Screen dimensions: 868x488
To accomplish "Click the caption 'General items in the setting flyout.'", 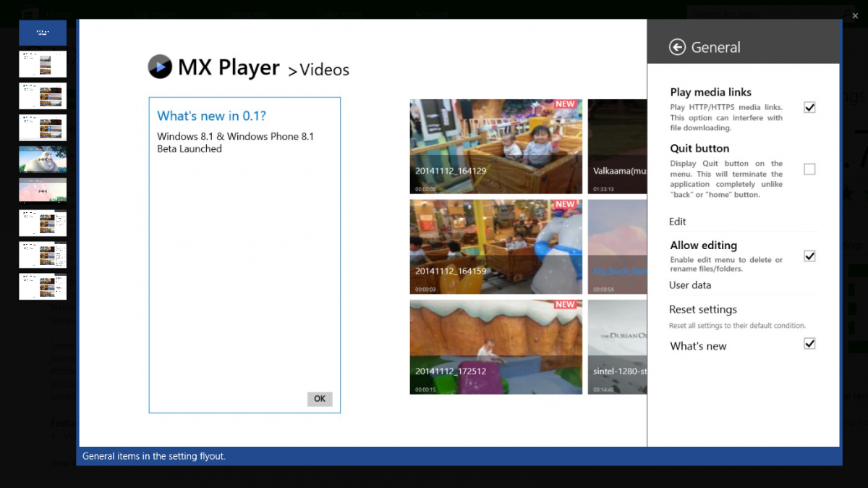I will coord(154,456).
